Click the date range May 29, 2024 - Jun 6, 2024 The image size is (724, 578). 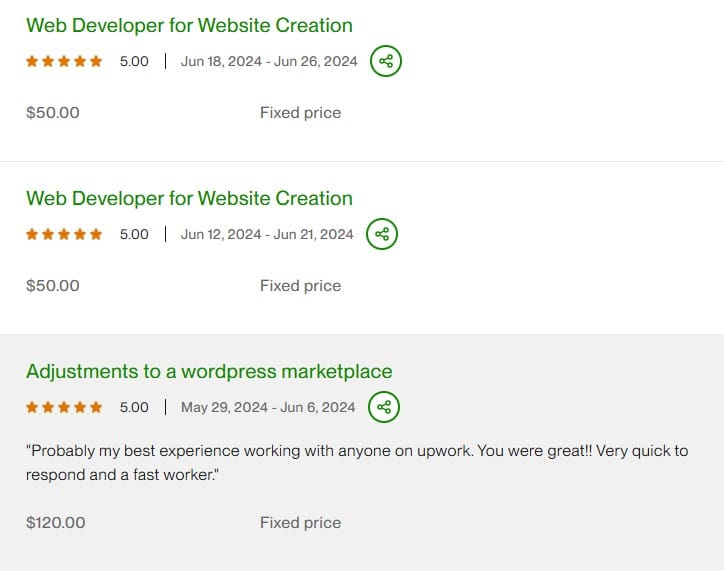point(268,407)
